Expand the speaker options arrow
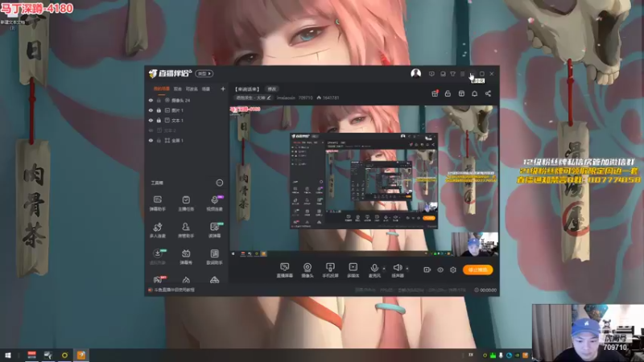Image resolution: width=644 pixels, height=362 pixels. pyautogui.click(x=407, y=269)
